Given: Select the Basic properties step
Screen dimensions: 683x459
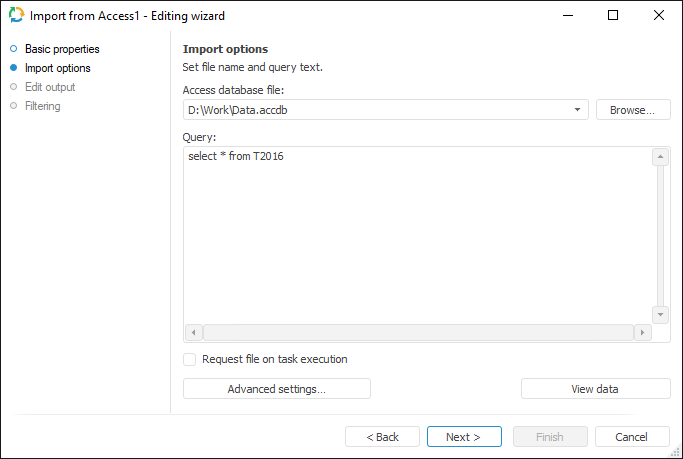Looking at the screenshot, I should (x=61, y=49).
